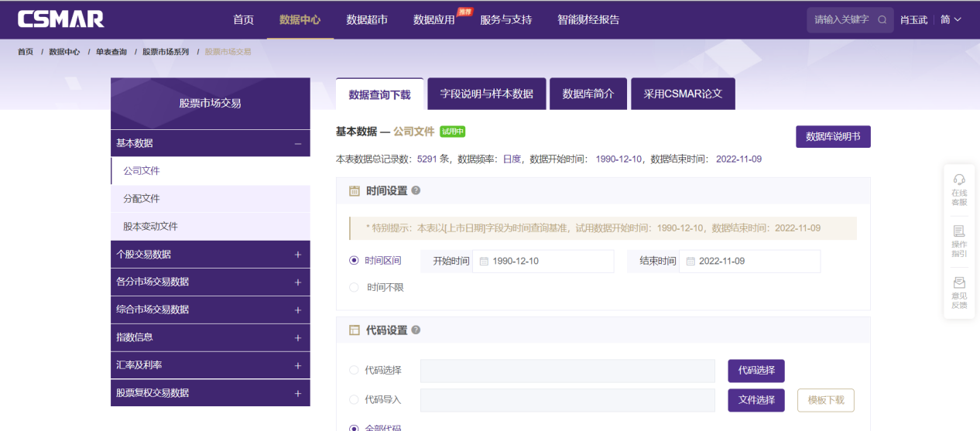980x431 pixels.
Task: Expand the 各分市场交易数据 section
Action: pos(297,282)
